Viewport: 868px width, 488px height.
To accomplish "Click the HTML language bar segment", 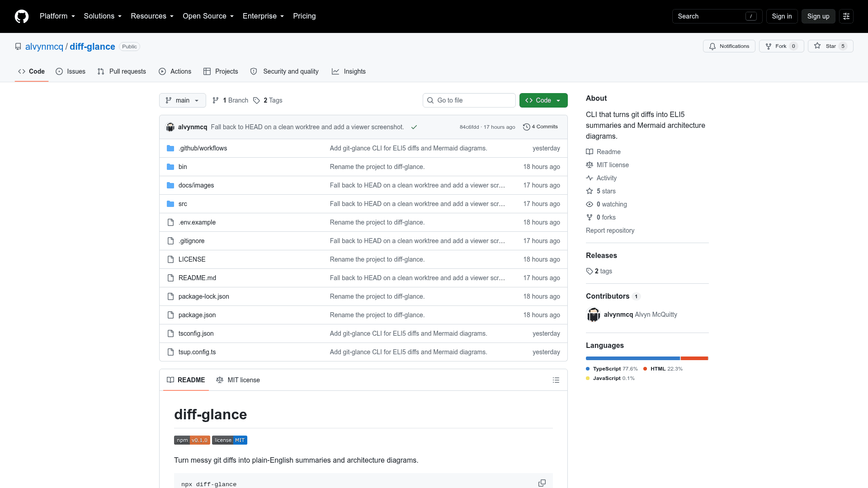I will coord(694,358).
